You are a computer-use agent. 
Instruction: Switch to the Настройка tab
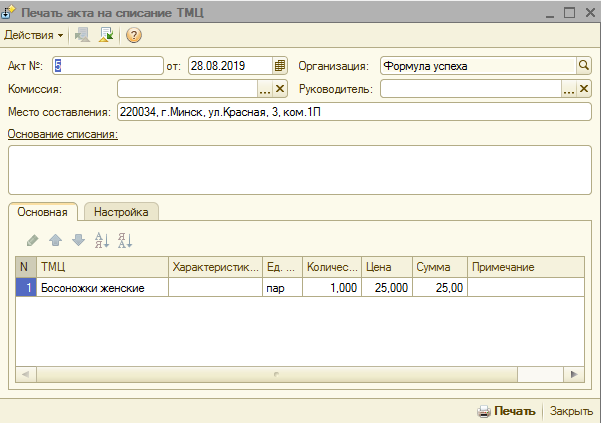pyautogui.click(x=121, y=212)
